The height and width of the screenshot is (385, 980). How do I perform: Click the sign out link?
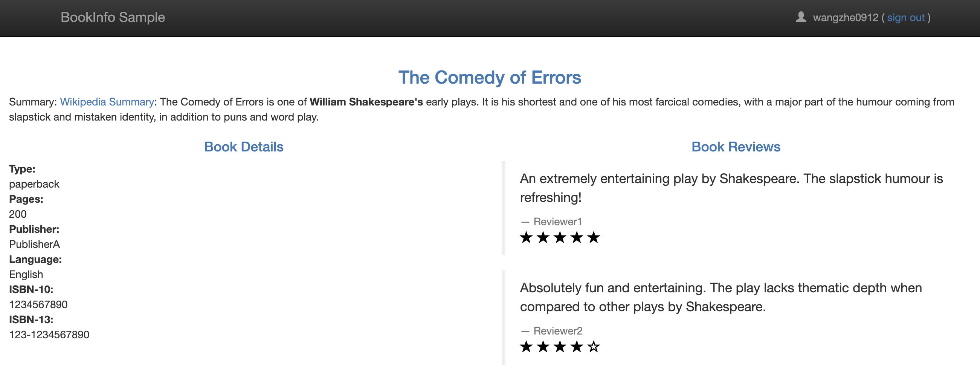coord(905,17)
